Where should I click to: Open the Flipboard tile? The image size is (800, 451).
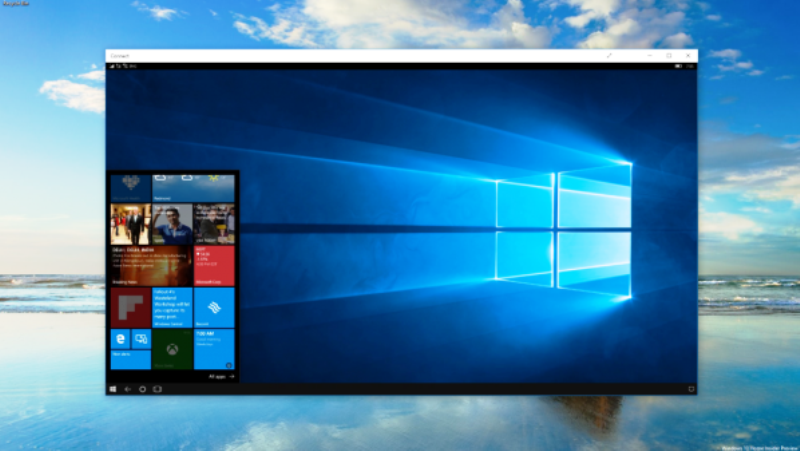[x=130, y=307]
